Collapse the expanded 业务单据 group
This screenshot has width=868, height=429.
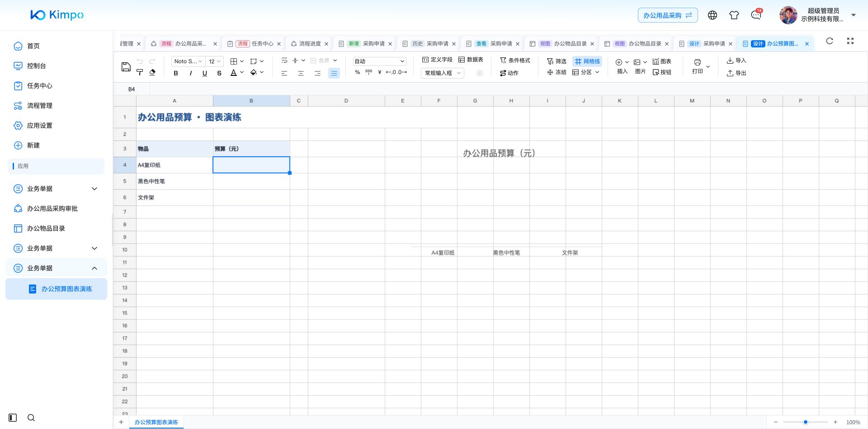pos(56,268)
